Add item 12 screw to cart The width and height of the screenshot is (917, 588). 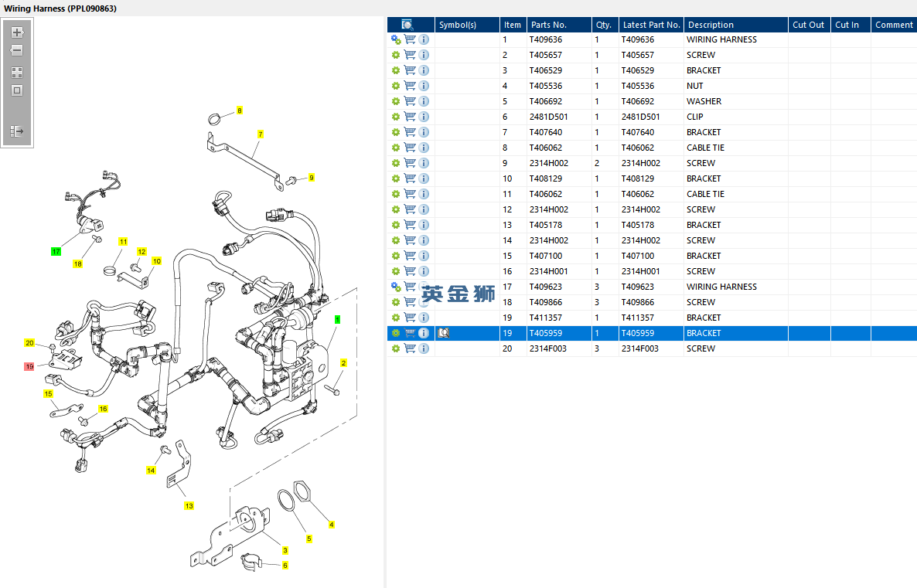pyautogui.click(x=410, y=209)
